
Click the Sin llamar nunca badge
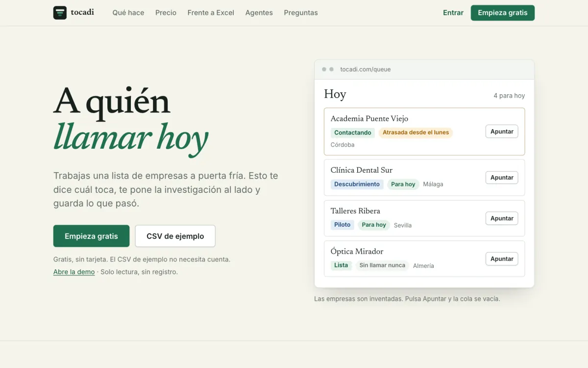(x=382, y=265)
